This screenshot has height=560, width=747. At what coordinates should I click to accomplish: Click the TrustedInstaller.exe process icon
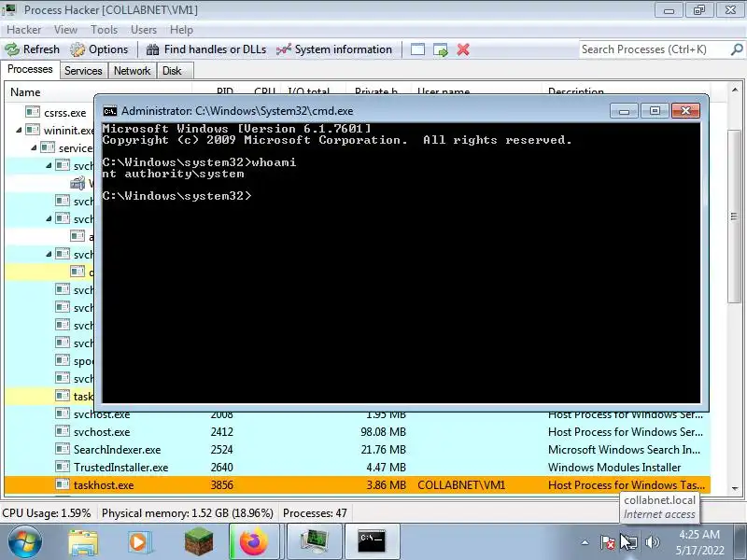click(63, 468)
